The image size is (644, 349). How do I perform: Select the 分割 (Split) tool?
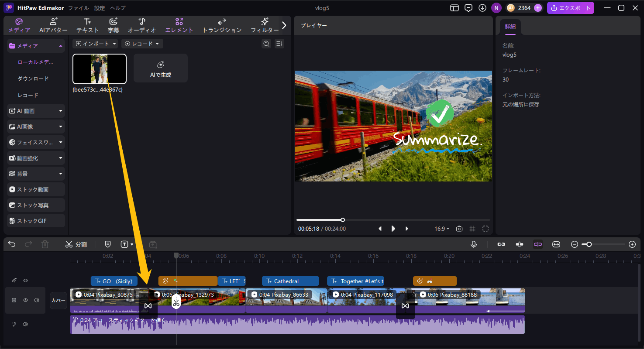click(76, 244)
